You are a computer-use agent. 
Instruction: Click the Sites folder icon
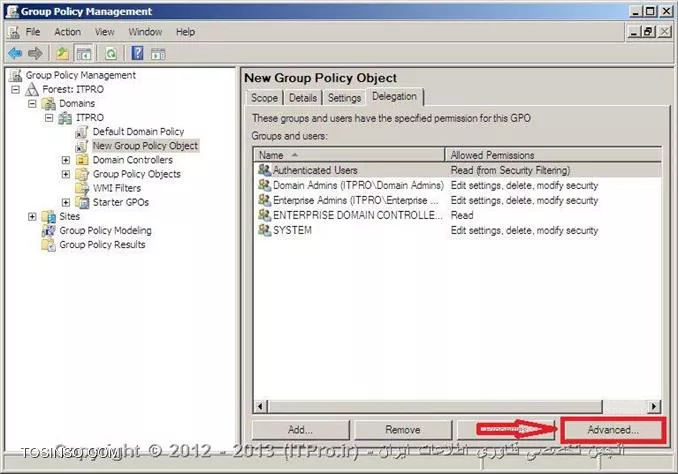click(49, 217)
